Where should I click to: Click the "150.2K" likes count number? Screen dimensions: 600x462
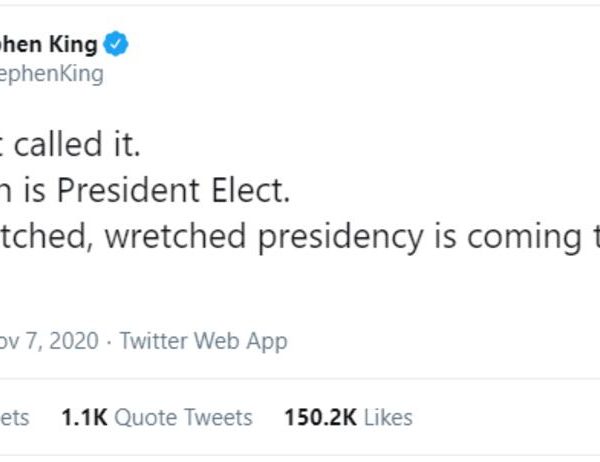tap(318, 417)
